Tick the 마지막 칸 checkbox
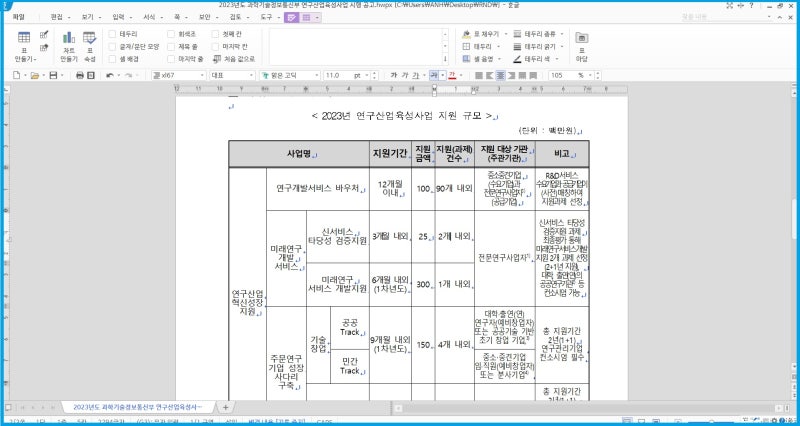This screenshot has height=426, width=800. click(x=215, y=46)
